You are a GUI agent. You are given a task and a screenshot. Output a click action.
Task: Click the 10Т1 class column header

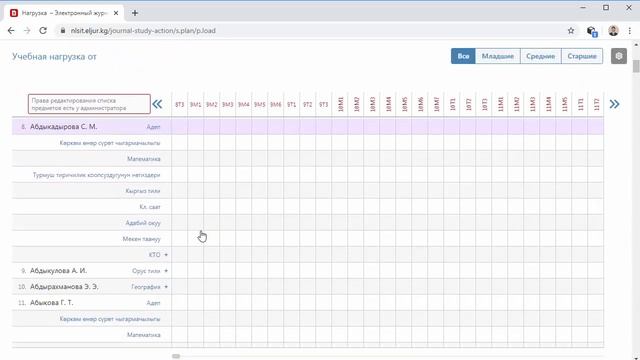click(452, 104)
